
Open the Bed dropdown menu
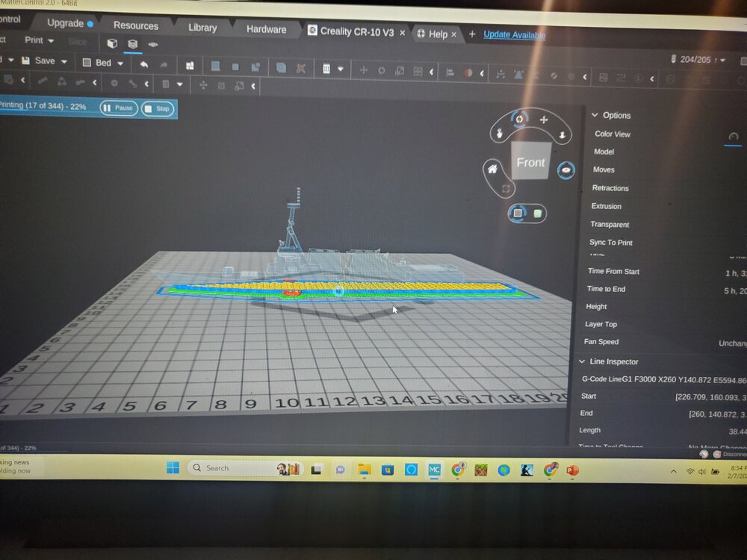120,63
